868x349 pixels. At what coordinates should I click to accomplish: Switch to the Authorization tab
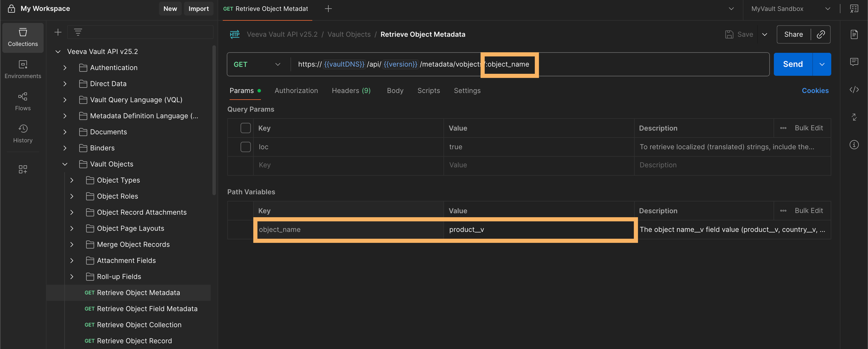296,91
